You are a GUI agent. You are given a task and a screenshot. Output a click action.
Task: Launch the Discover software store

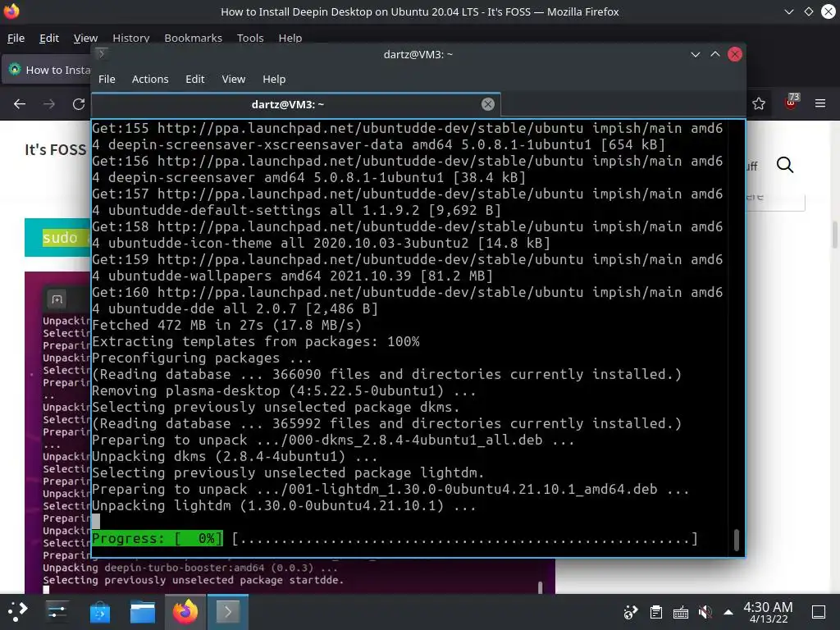(99, 612)
